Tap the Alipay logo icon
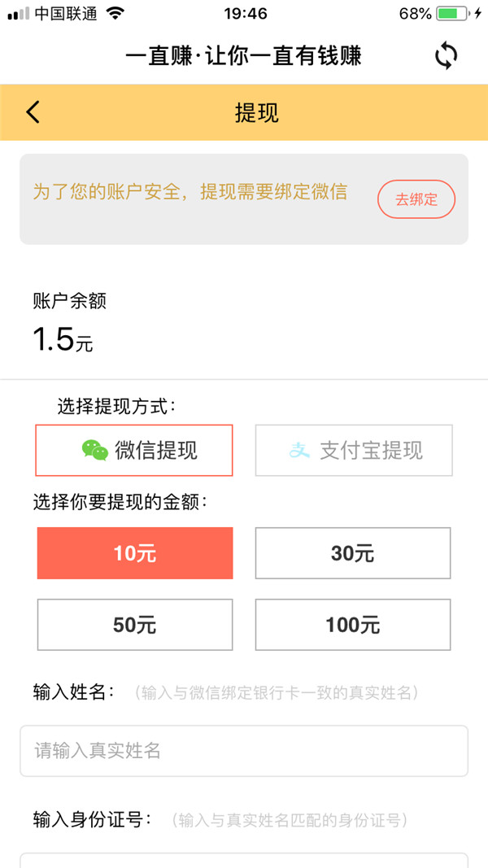The height and width of the screenshot is (868, 488). tap(300, 450)
